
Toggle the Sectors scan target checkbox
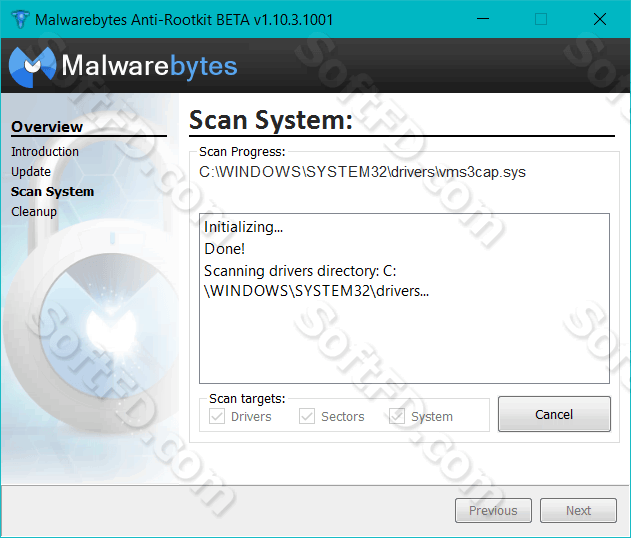(307, 416)
